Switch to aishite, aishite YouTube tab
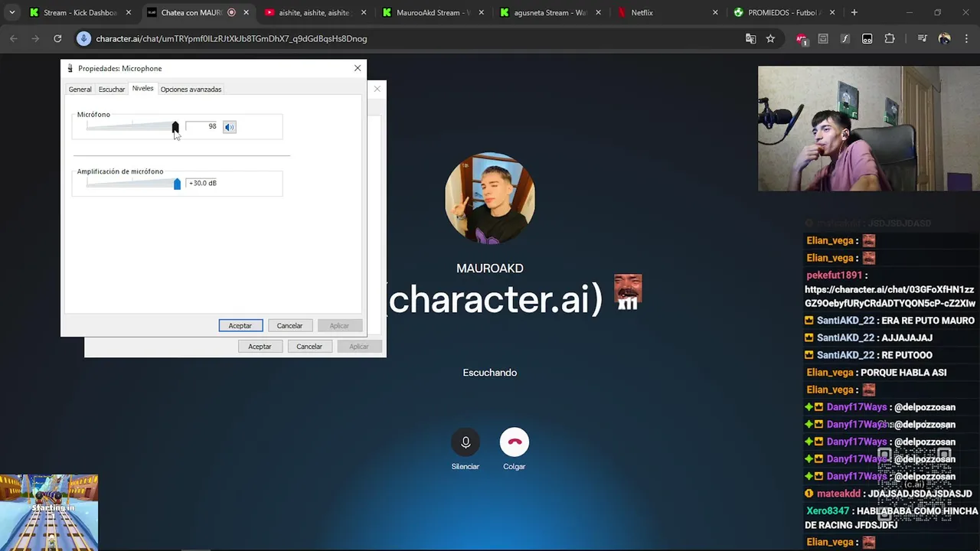 (307, 12)
